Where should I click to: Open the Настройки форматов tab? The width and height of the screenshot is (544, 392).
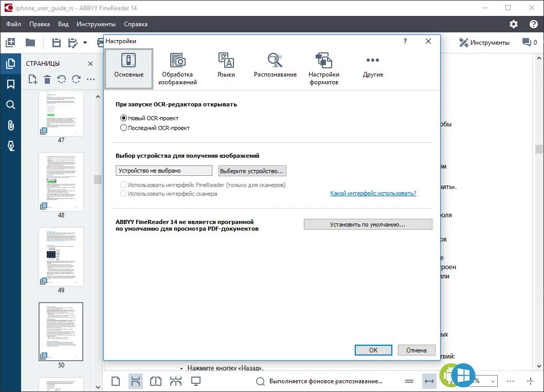point(324,69)
